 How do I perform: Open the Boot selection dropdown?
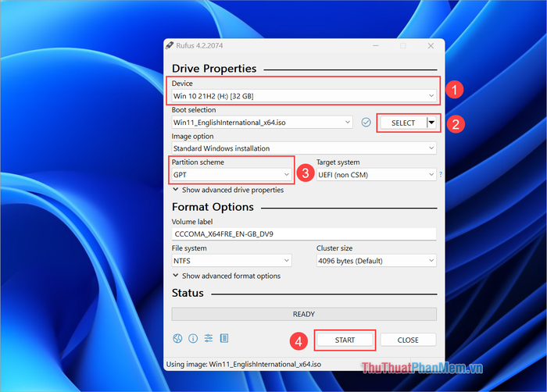pyautogui.click(x=262, y=123)
